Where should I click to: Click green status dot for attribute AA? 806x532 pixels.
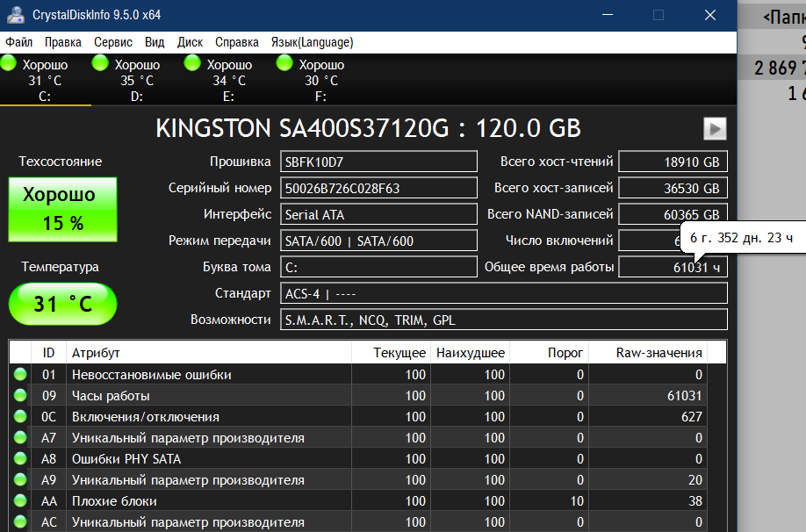(x=20, y=500)
